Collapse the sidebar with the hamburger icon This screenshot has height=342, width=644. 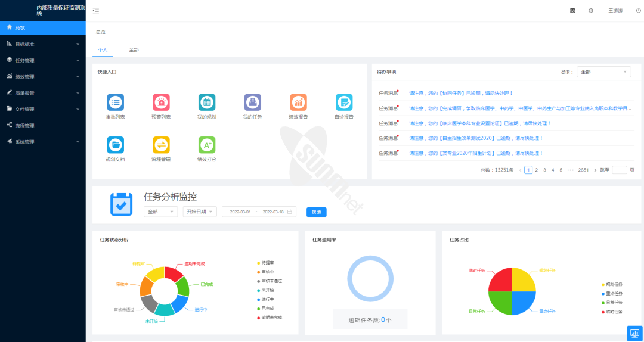tap(96, 11)
